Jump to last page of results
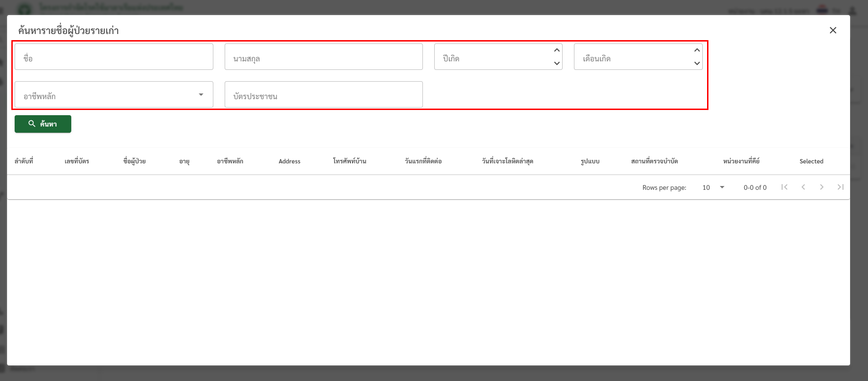This screenshot has width=868, height=381. click(x=840, y=187)
